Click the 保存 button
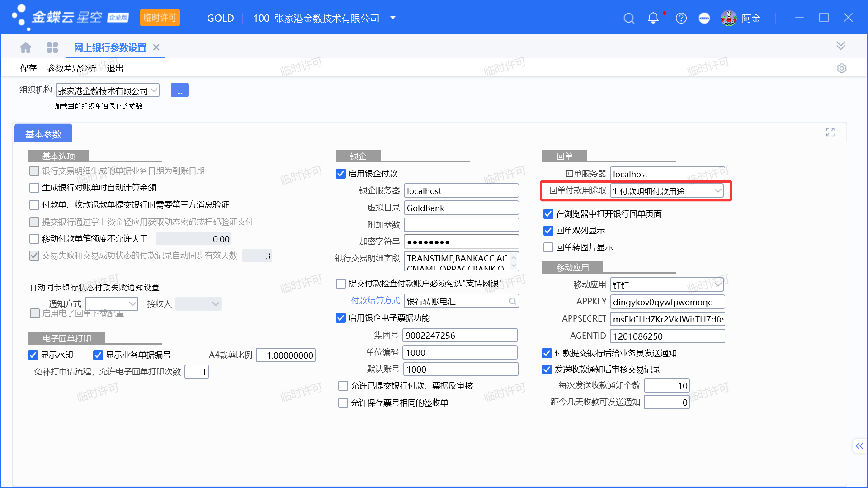Image resolution: width=868 pixels, height=488 pixels. [x=28, y=68]
